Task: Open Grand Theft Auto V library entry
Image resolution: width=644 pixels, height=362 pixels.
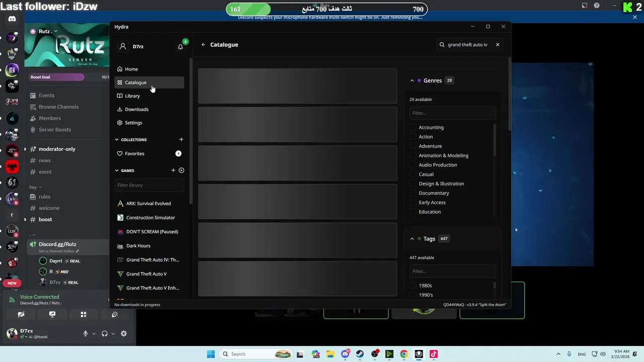Action: point(149,274)
